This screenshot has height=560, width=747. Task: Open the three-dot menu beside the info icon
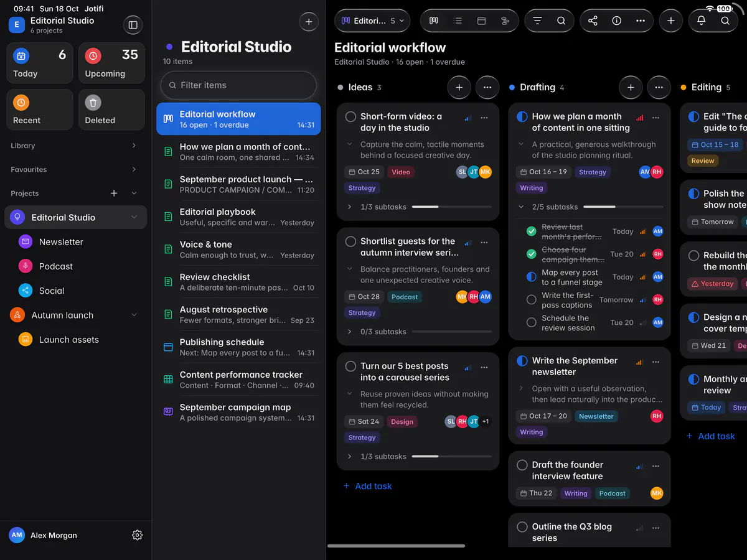641,21
